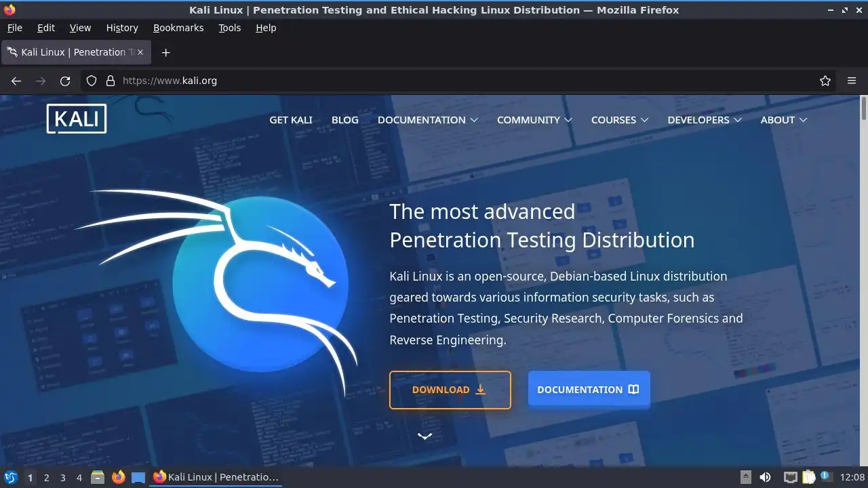The height and width of the screenshot is (488, 868).
Task: Click the heading 'The most advanced'
Action: tap(482, 211)
